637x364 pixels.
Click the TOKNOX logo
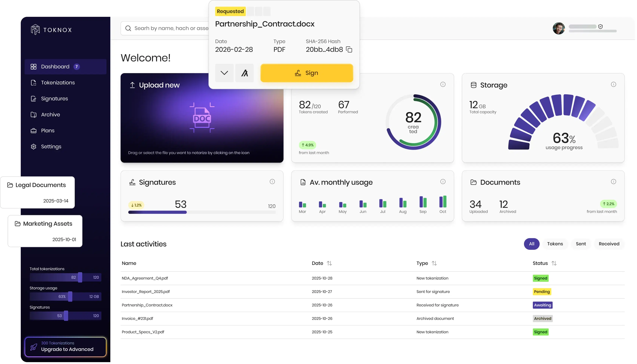[x=51, y=30]
